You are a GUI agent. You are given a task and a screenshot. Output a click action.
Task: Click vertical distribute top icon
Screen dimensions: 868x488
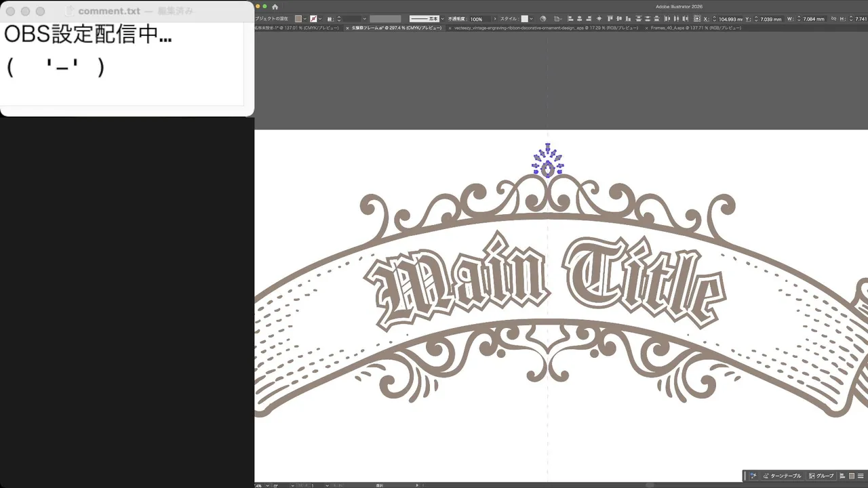(639, 19)
